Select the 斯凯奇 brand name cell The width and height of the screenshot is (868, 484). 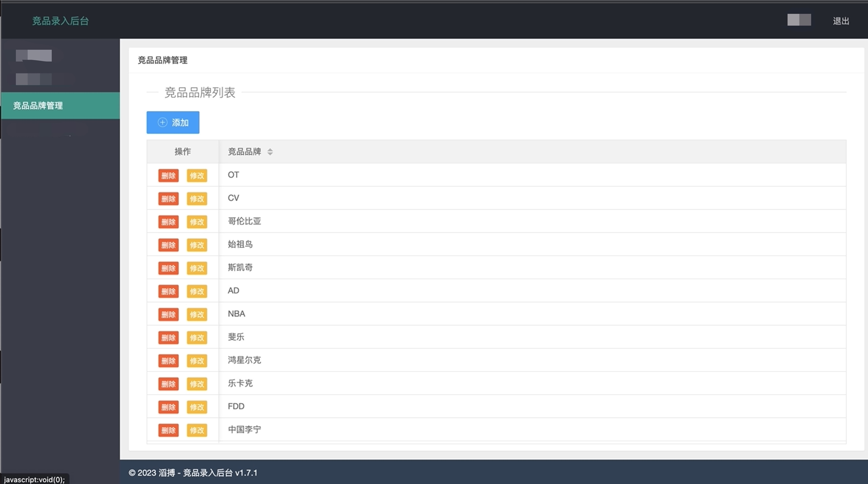pos(532,267)
